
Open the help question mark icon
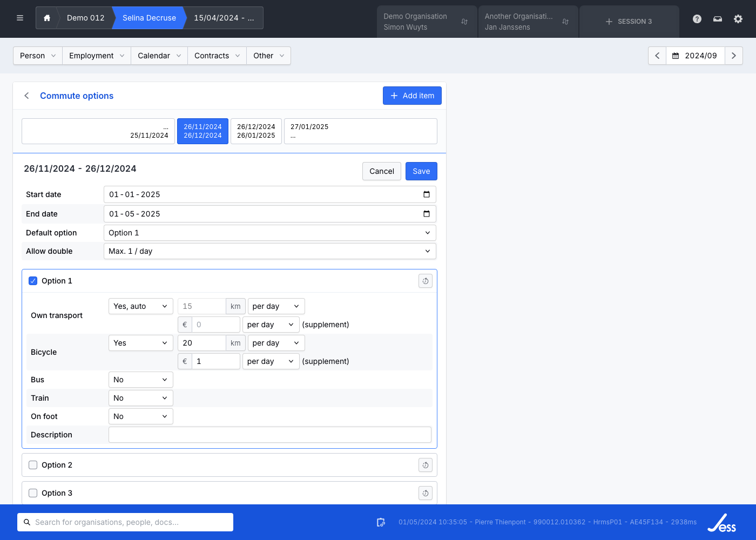point(697,19)
